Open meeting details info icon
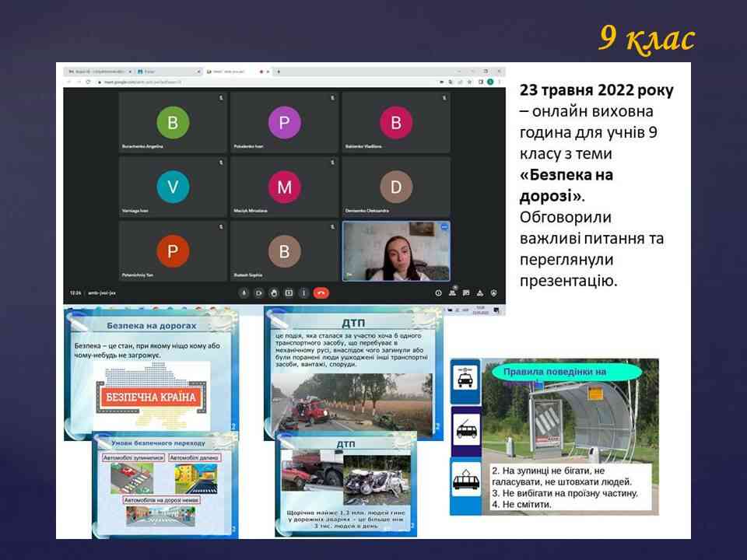Image resolution: width=747 pixels, height=560 pixels. click(x=438, y=293)
